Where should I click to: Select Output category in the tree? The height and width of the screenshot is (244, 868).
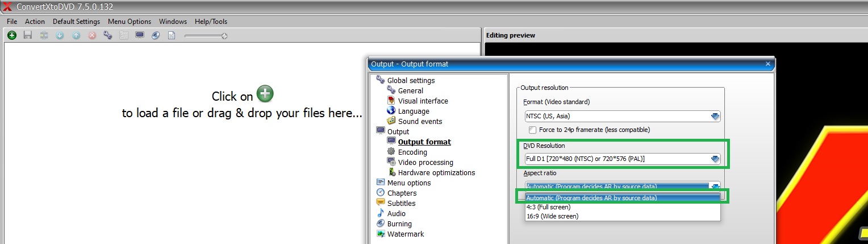tap(398, 131)
